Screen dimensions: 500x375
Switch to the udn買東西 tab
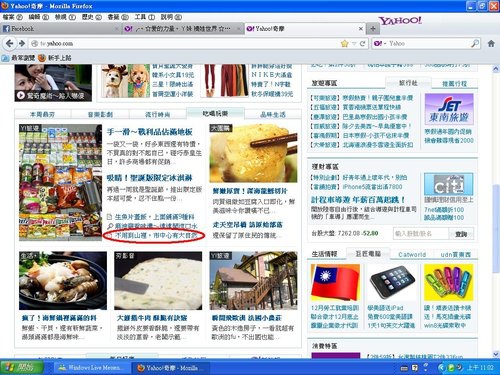coord(456,255)
